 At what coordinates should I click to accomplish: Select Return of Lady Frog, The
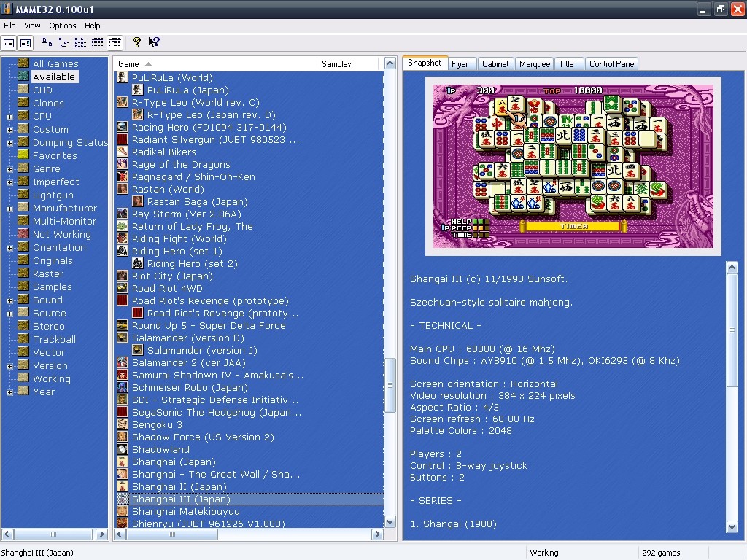click(193, 226)
